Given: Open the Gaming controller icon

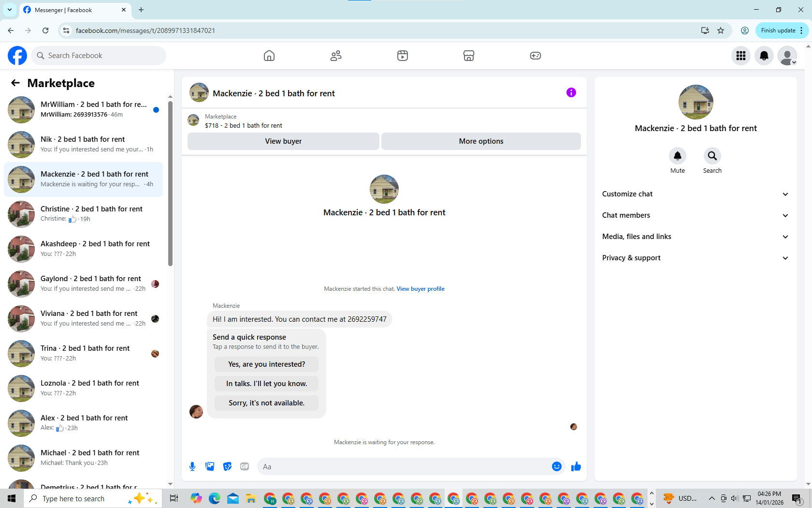Looking at the screenshot, I should [x=536, y=56].
